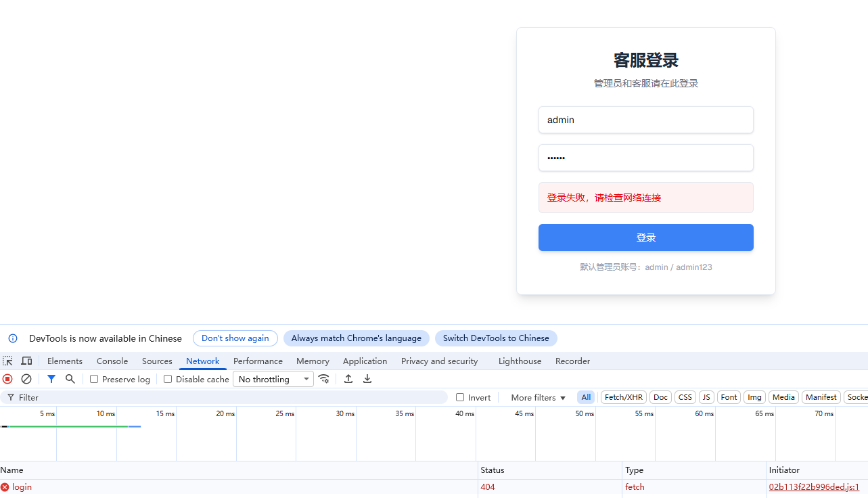Click the inspect element picker icon
The width and height of the screenshot is (868, 498).
click(x=7, y=361)
